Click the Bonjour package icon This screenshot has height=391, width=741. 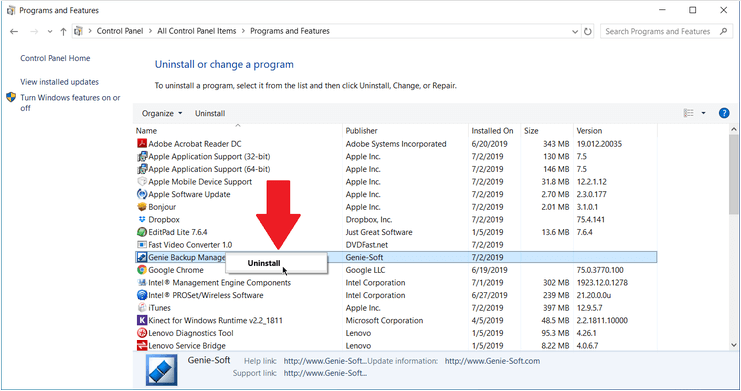pyautogui.click(x=141, y=207)
